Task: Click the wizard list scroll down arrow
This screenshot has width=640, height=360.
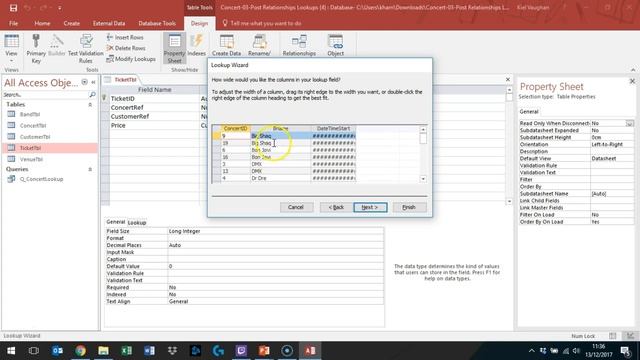Action: point(423,179)
